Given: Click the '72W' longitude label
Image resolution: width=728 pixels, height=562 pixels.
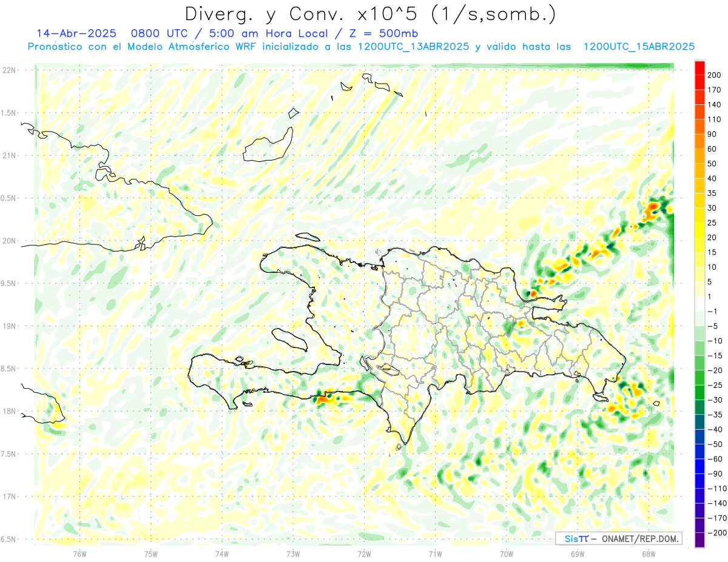Looking at the screenshot, I should point(364,554).
